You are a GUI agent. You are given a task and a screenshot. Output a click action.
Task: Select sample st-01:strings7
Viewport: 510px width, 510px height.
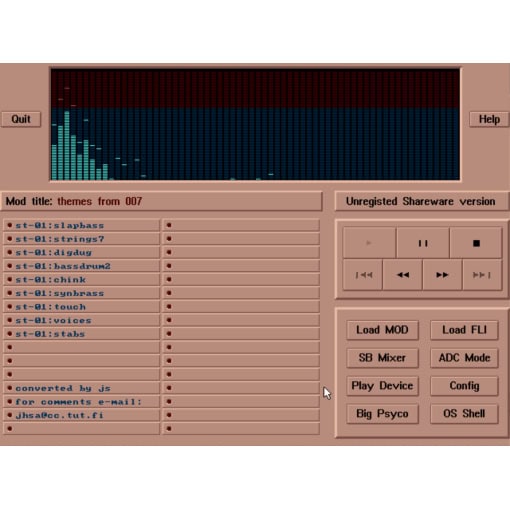tap(82, 239)
